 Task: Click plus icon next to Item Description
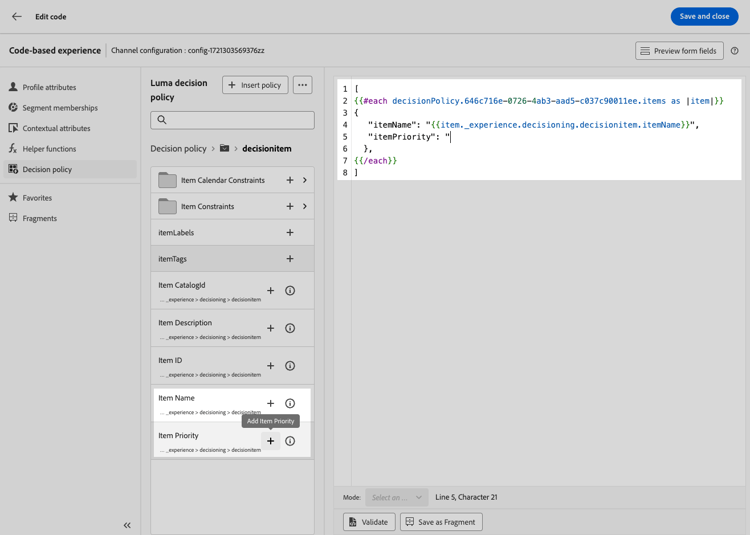click(x=270, y=328)
